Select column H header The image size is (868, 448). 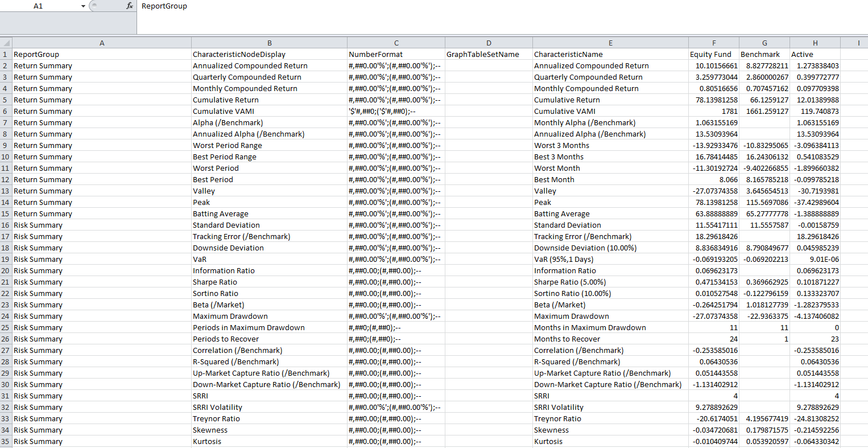(x=815, y=43)
